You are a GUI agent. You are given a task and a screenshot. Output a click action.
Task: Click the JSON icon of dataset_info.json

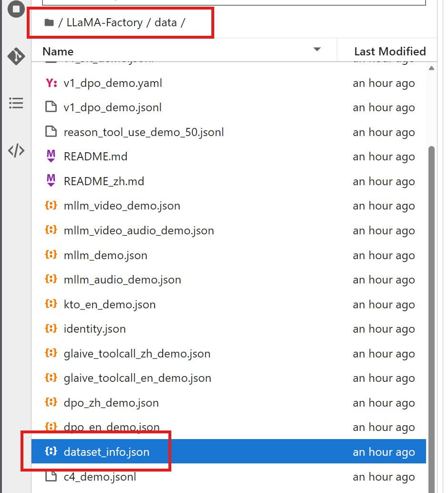51,451
